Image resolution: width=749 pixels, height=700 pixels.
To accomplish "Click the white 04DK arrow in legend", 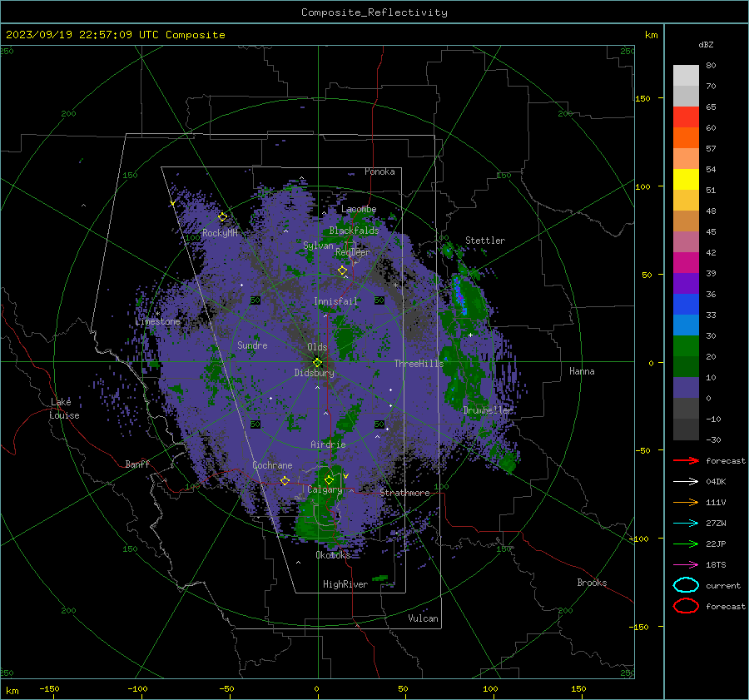I will pyautogui.click(x=686, y=481).
